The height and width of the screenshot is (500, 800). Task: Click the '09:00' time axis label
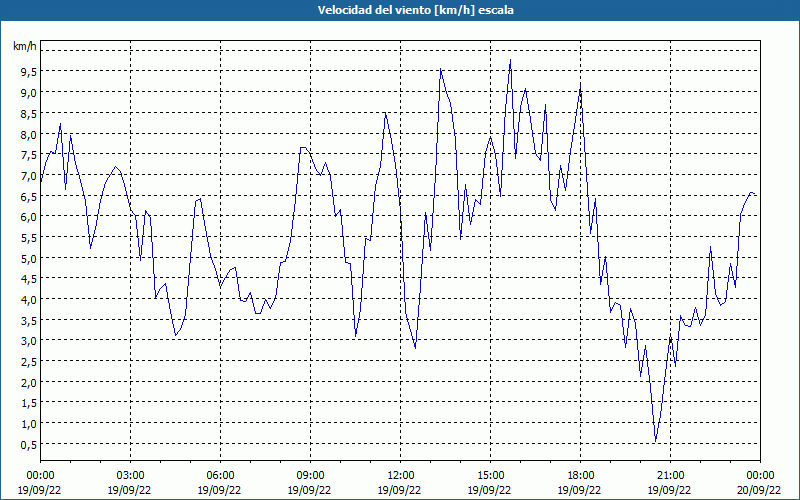[x=310, y=476]
